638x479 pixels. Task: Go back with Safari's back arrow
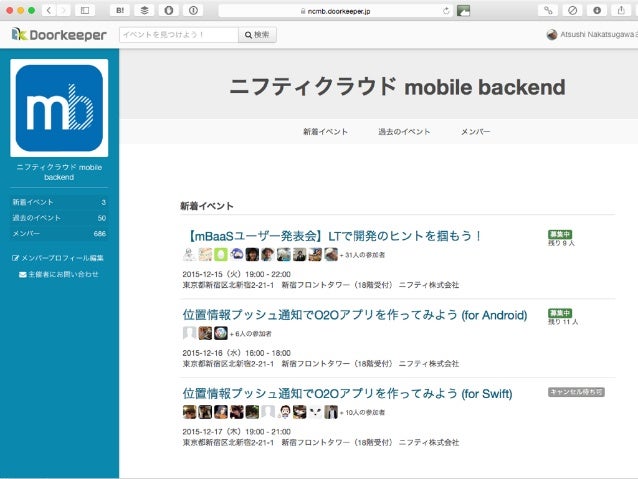49,11
